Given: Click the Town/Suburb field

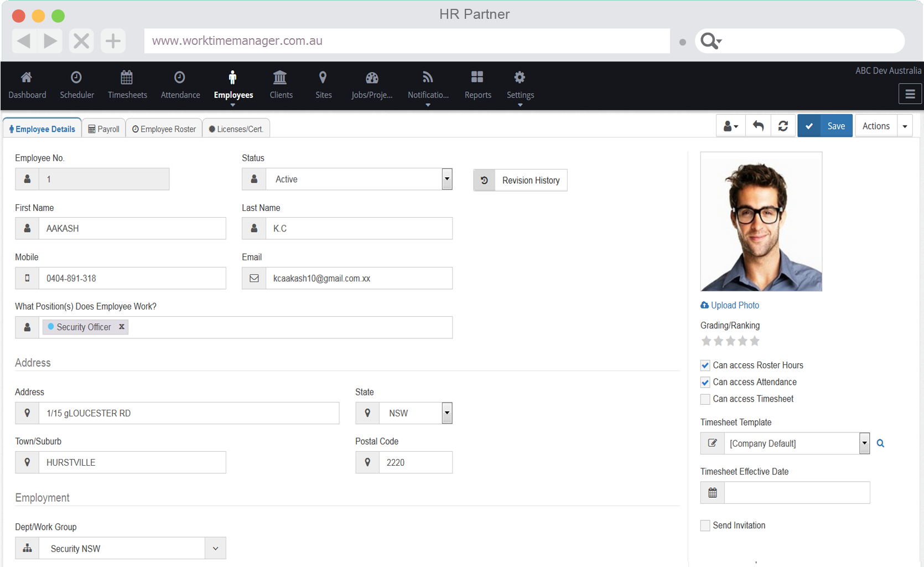Looking at the screenshot, I should coord(132,462).
